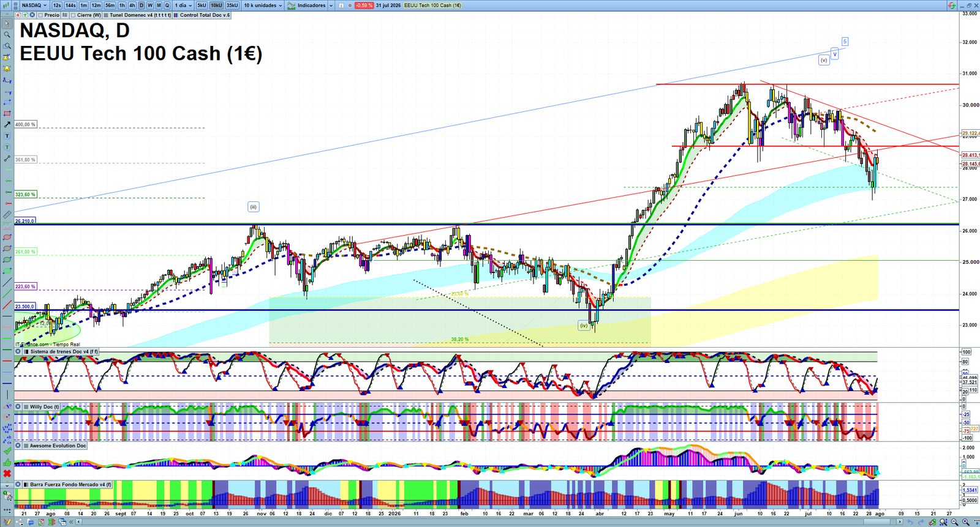980x527 pixels.
Task: Select the M monthly timeframe button
Action: coord(159,6)
